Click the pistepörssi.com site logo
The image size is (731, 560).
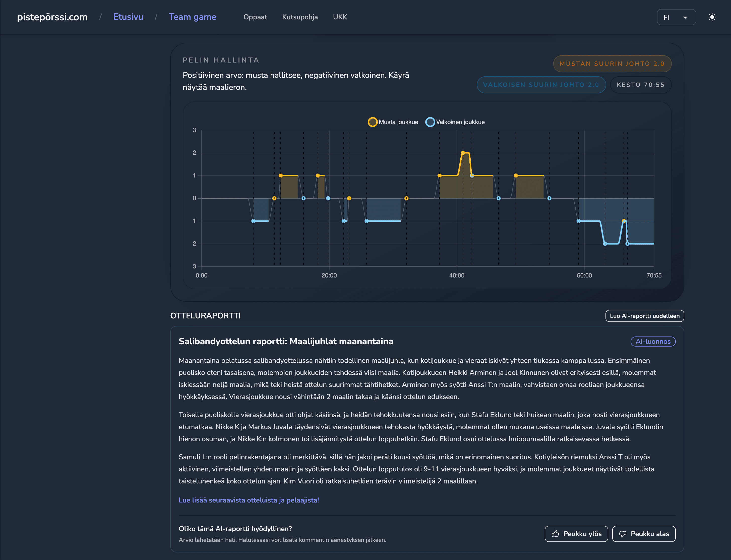click(x=52, y=17)
